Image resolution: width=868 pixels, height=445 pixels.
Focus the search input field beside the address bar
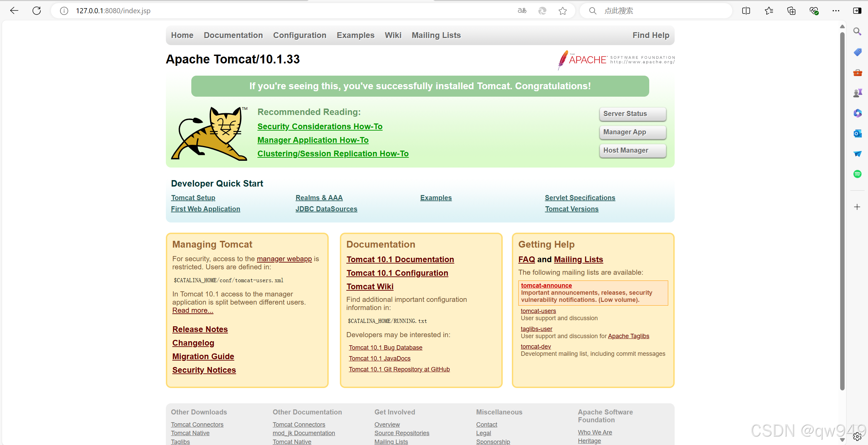(x=661, y=11)
